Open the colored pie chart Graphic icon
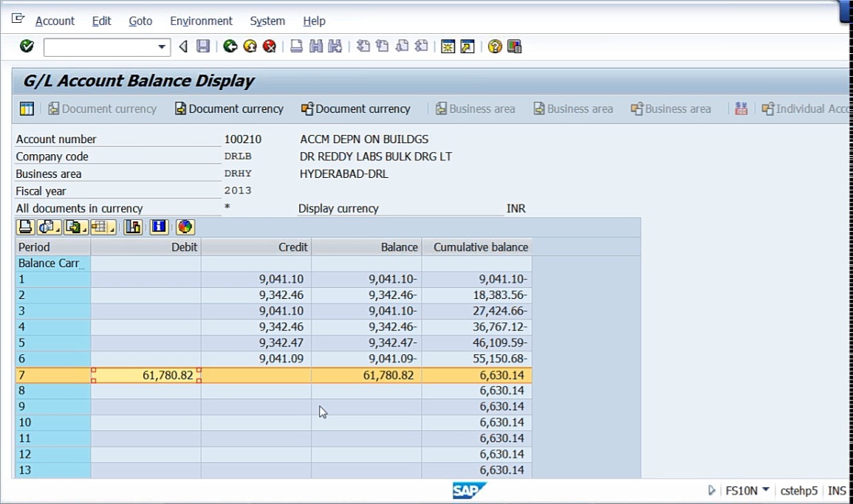Screen dimensions: 853x504 [x=185, y=227]
